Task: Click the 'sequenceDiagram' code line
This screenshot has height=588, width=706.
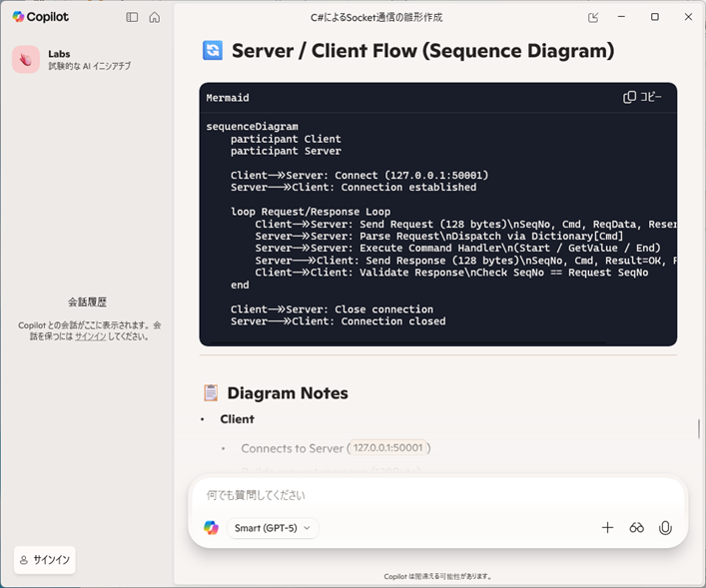Action: [x=252, y=127]
